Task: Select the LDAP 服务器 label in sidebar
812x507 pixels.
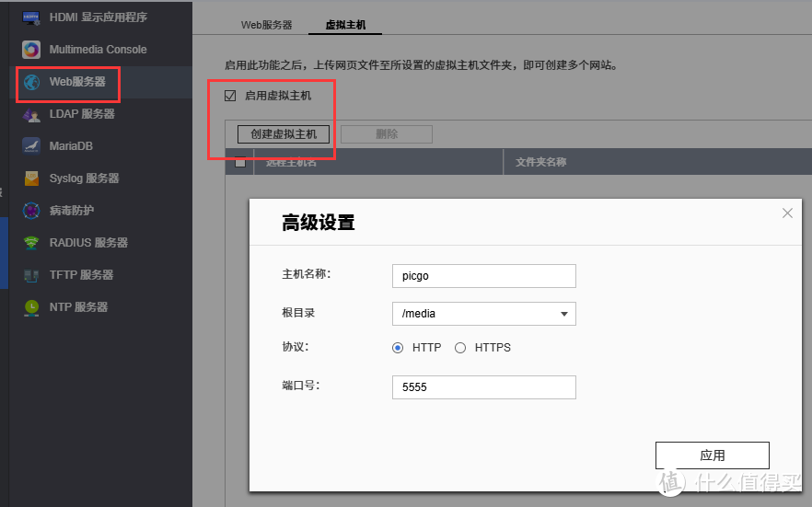Action: pyautogui.click(x=82, y=114)
